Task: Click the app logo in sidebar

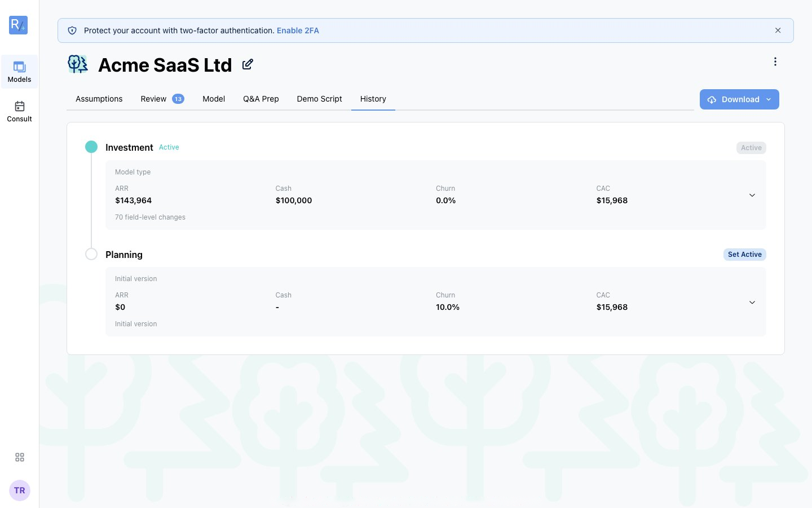Action: coord(19,25)
